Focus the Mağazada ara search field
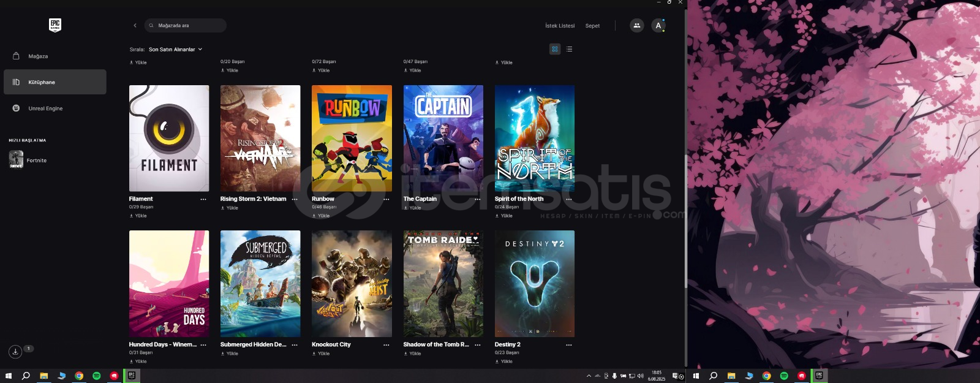 pos(186,26)
